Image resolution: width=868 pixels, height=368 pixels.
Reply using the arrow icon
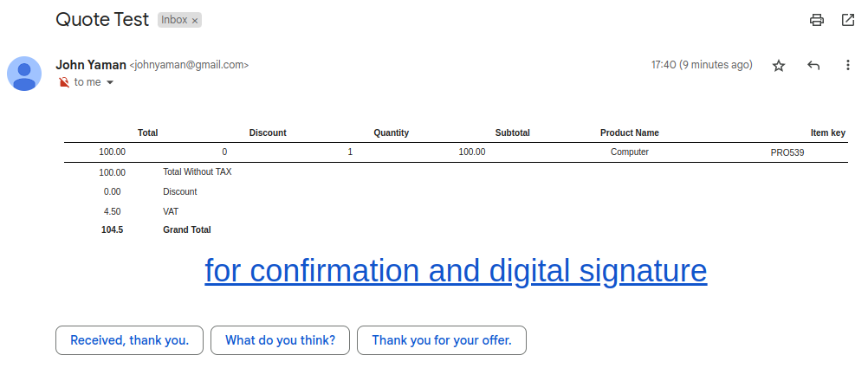[813, 65]
